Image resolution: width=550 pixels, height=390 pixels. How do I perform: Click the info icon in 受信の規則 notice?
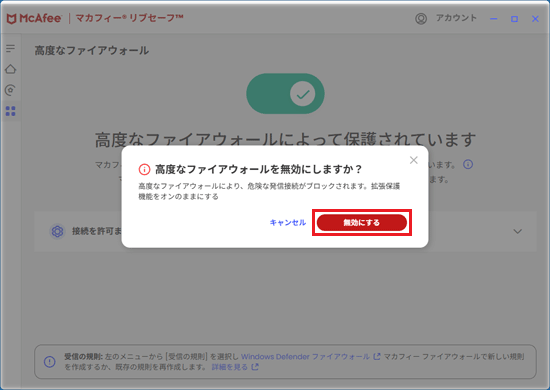coord(49,362)
